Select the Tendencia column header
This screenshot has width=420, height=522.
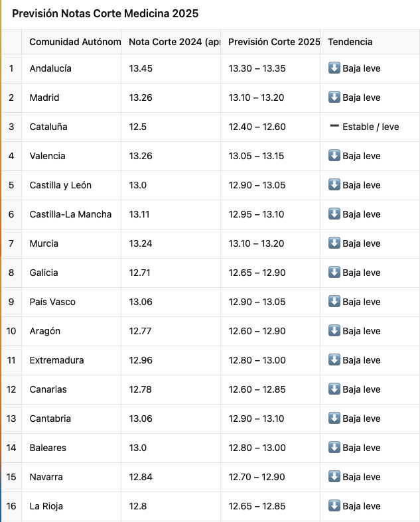click(x=370, y=42)
